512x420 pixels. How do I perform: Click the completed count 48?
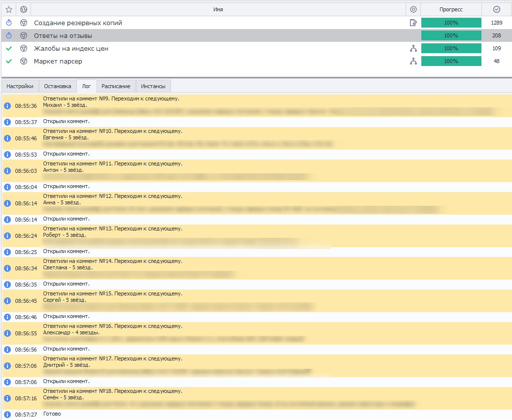coord(496,61)
